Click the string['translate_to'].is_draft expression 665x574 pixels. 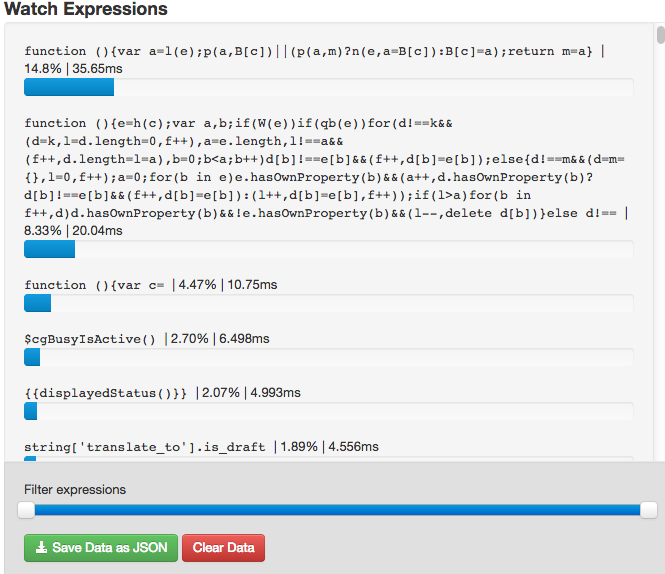click(x=145, y=447)
